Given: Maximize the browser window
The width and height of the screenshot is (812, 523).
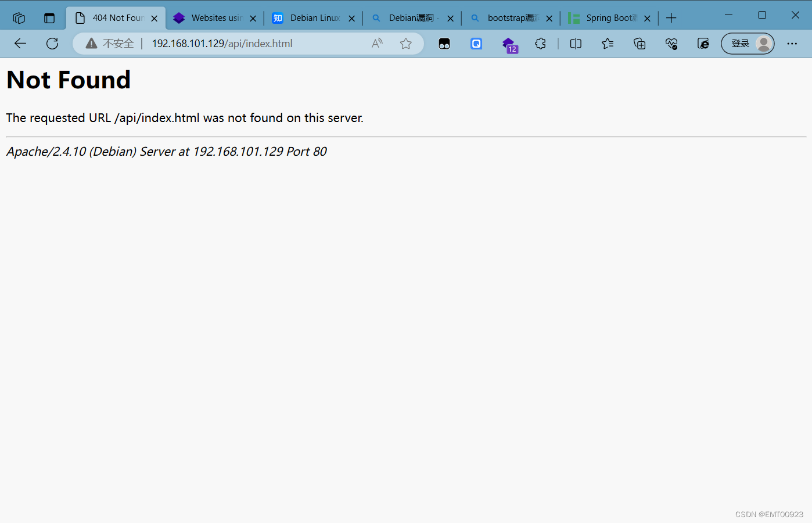Looking at the screenshot, I should (762, 15).
